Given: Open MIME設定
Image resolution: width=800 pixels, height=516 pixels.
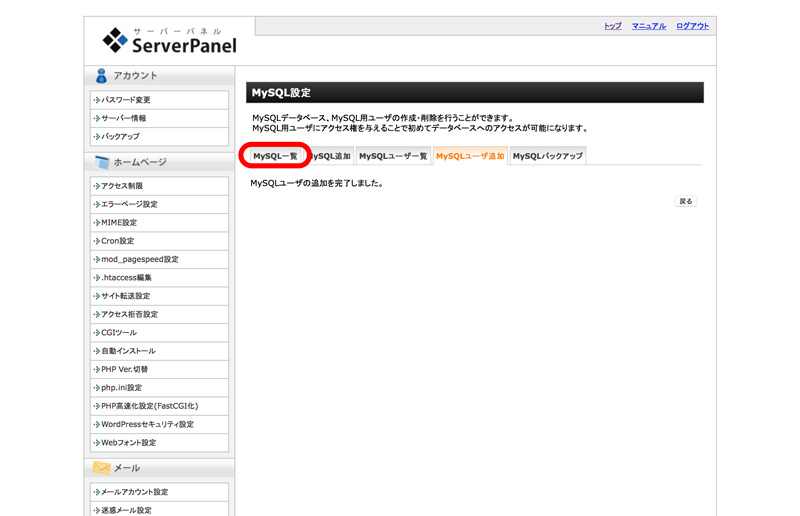Looking at the screenshot, I should point(159,223).
